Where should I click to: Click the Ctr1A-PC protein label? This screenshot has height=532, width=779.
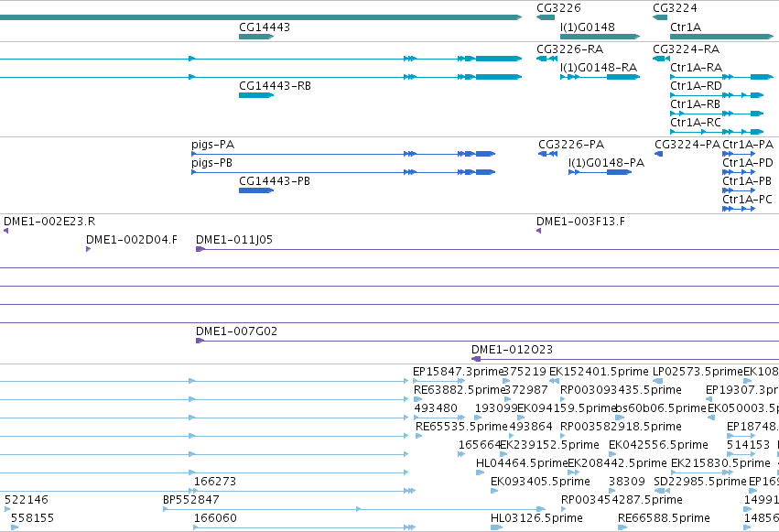(747, 200)
